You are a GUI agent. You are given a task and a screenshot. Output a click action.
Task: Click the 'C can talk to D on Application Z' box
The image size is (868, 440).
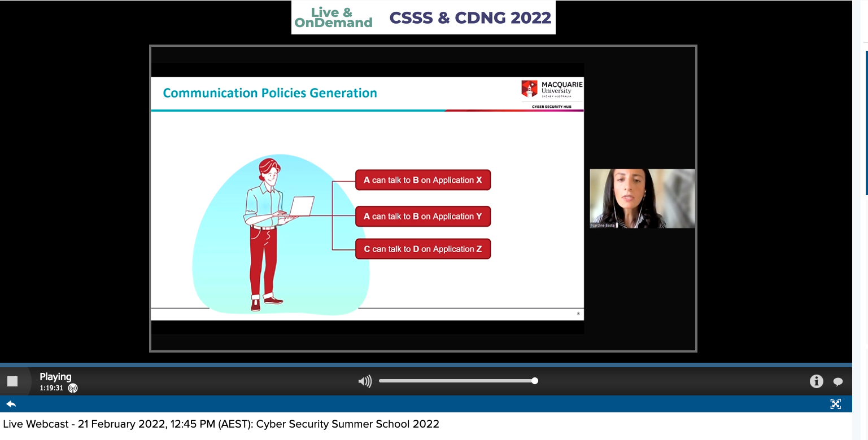(x=423, y=249)
